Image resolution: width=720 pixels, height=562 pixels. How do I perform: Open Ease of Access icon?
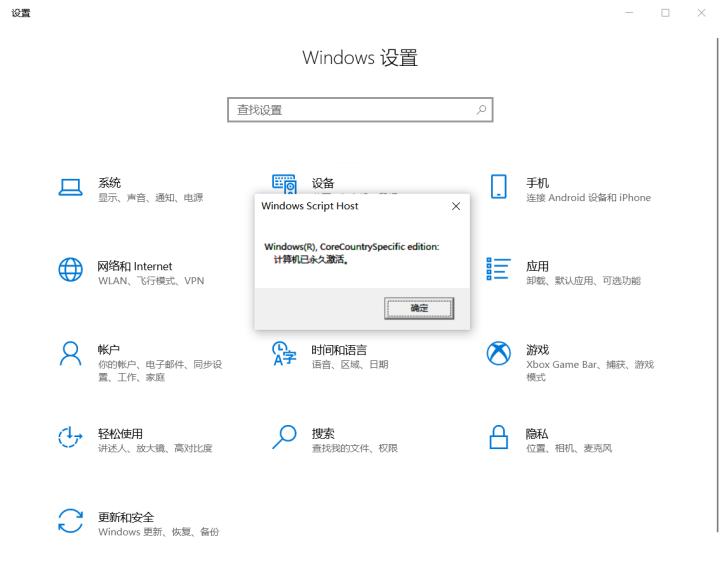coord(70,437)
